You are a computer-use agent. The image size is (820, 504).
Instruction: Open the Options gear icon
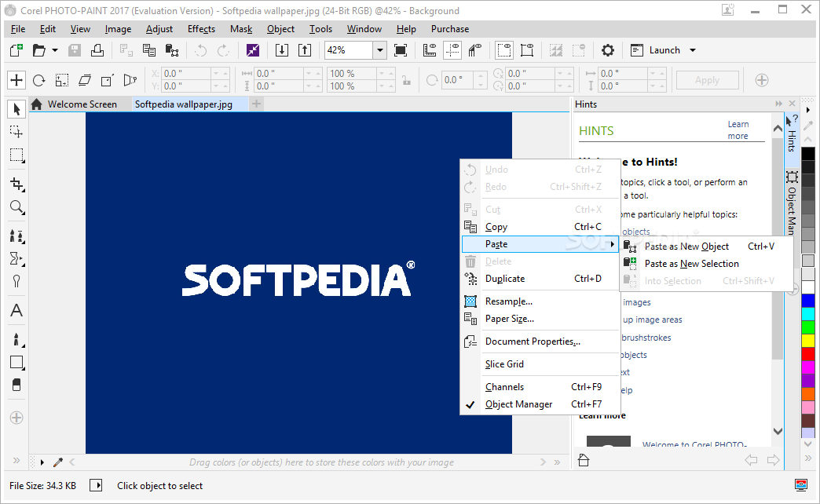pos(607,50)
